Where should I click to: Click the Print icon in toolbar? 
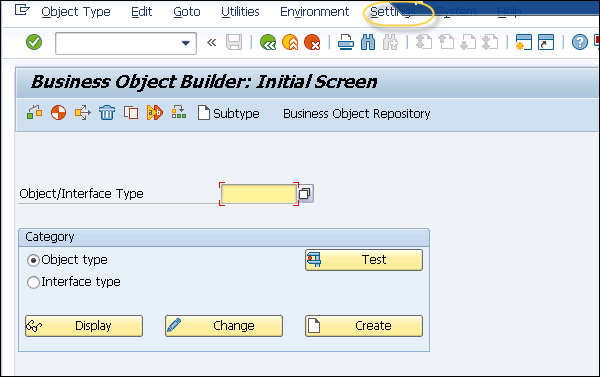[x=346, y=42]
